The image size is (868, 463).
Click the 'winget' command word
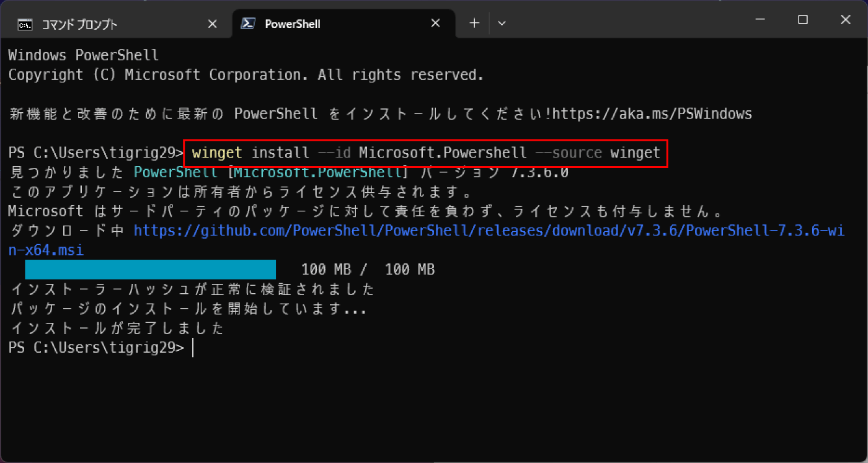[217, 152]
